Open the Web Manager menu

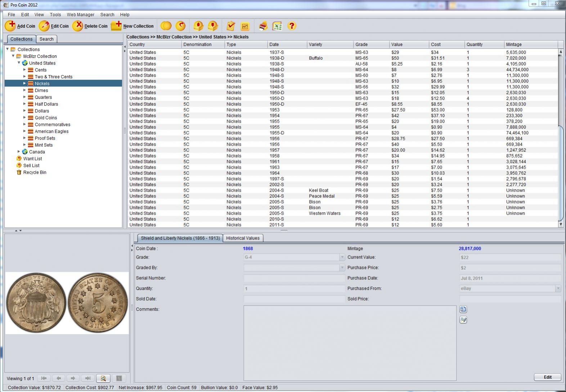coord(80,15)
